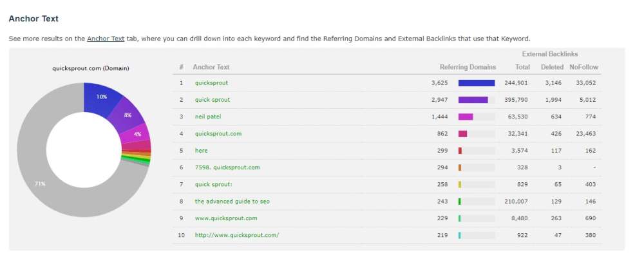This screenshot has height=255, width=644.
Task: Select the External Backlinks header label
Action: coord(549,54)
